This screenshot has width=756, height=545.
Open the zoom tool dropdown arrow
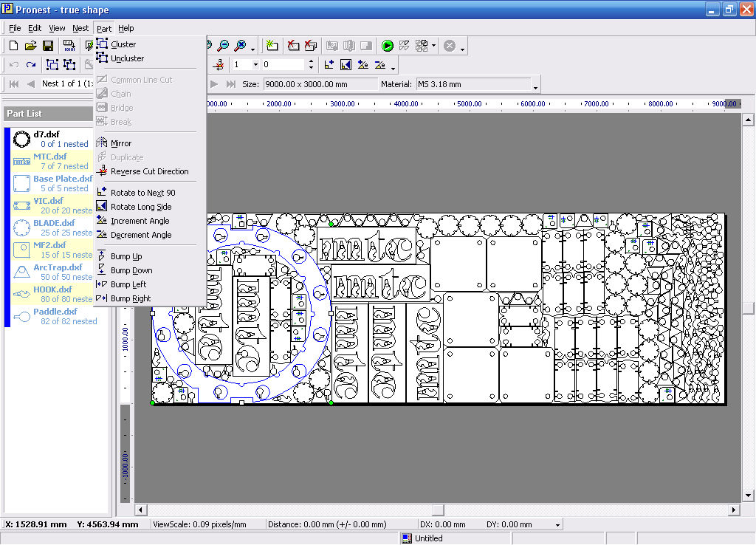point(252,49)
